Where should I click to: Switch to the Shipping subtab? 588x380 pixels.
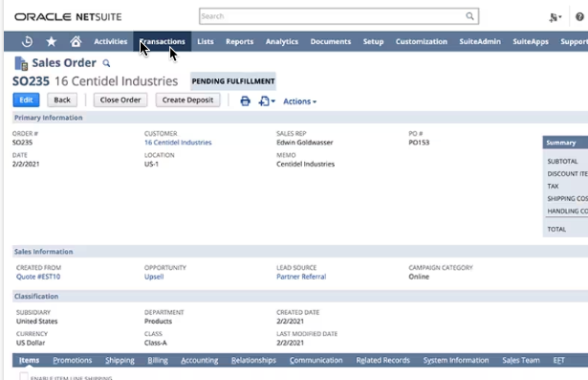(120, 360)
